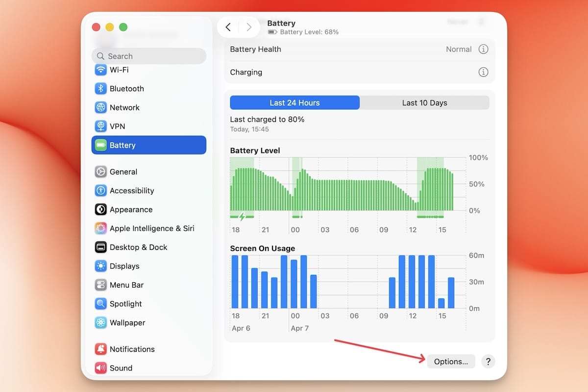Viewport: 588px width, 392px height.
Task: Select Sound settings in the sidebar
Action: pyautogui.click(x=122, y=368)
